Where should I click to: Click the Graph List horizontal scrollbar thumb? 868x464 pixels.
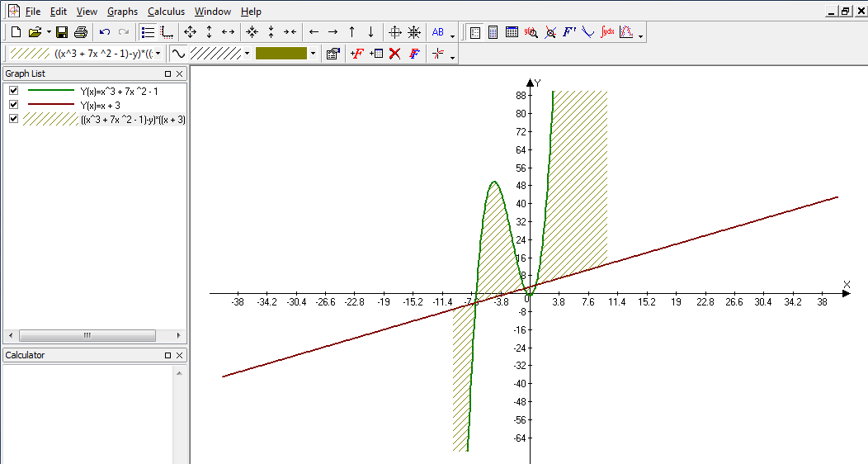click(x=87, y=335)
